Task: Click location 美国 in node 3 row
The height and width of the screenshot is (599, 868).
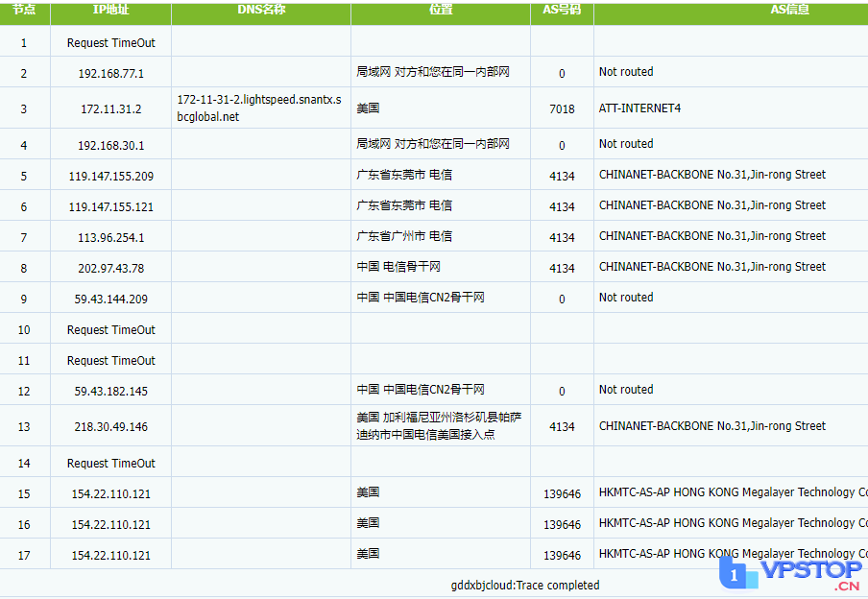Action: click(x=368, y=108)
